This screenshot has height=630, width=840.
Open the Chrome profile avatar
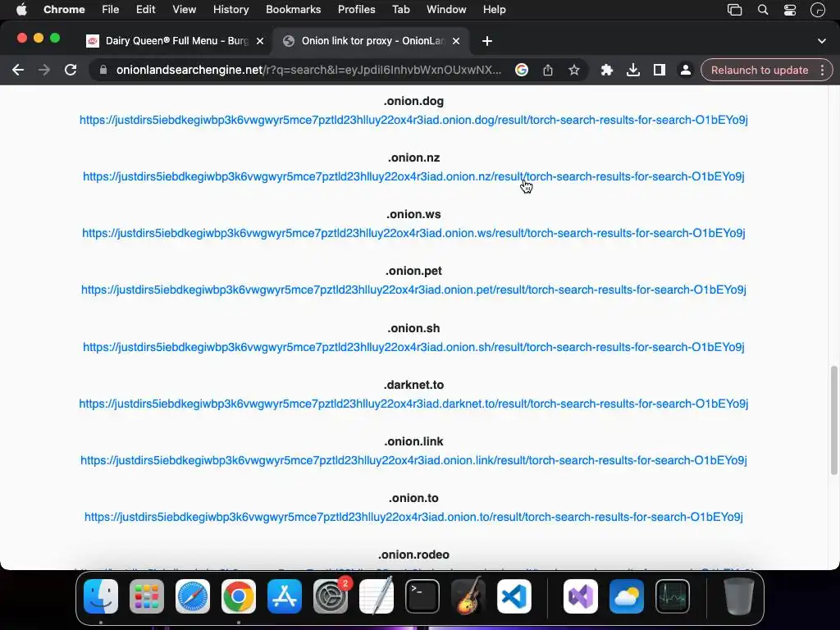tap(685, 71)
